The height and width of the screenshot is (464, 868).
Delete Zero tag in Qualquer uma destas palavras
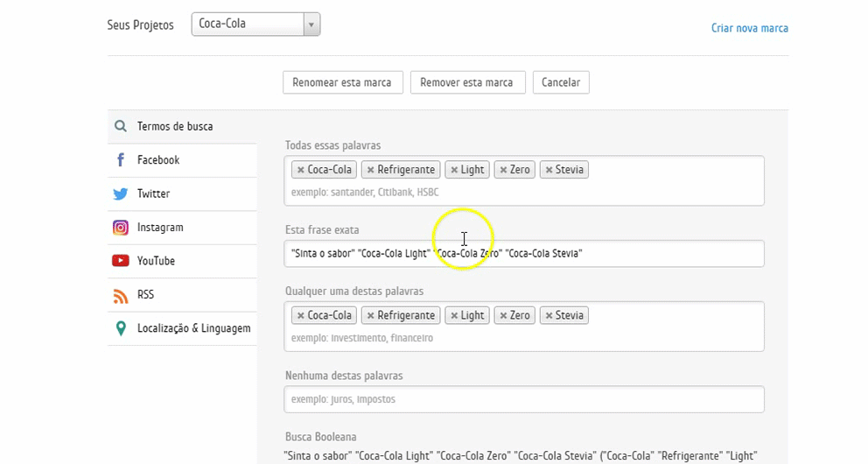pyautogui.click(x=503, y=315)
